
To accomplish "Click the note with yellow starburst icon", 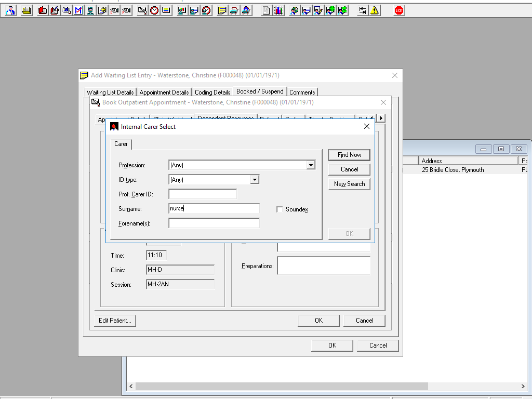I will 102,10.
